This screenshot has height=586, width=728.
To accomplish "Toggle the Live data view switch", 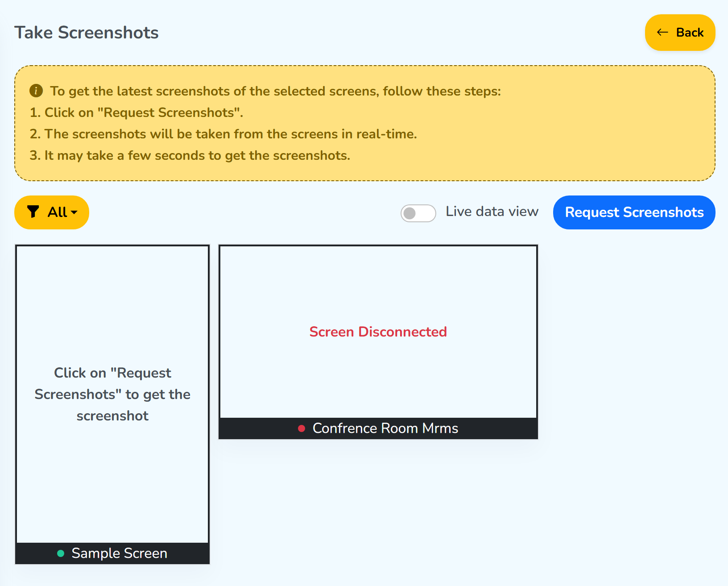I will point(418,213).
